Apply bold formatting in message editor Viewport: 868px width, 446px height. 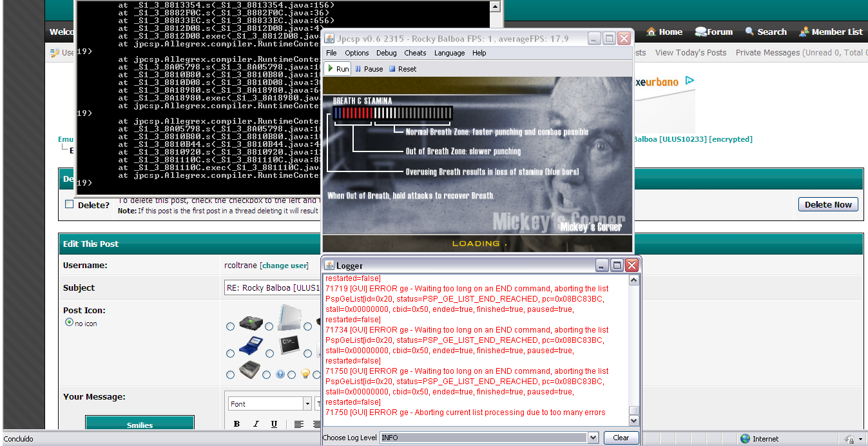pyautogui.click(x=236, y=424)
